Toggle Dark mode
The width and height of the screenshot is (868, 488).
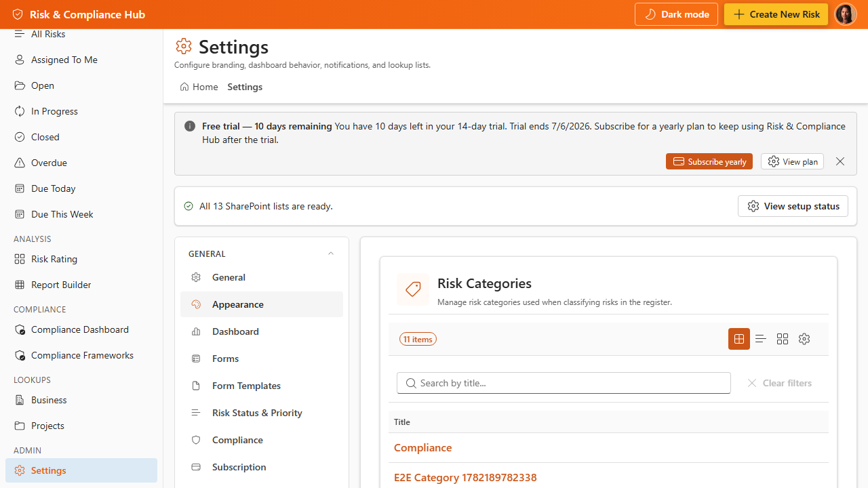click(x=676, y=14)
